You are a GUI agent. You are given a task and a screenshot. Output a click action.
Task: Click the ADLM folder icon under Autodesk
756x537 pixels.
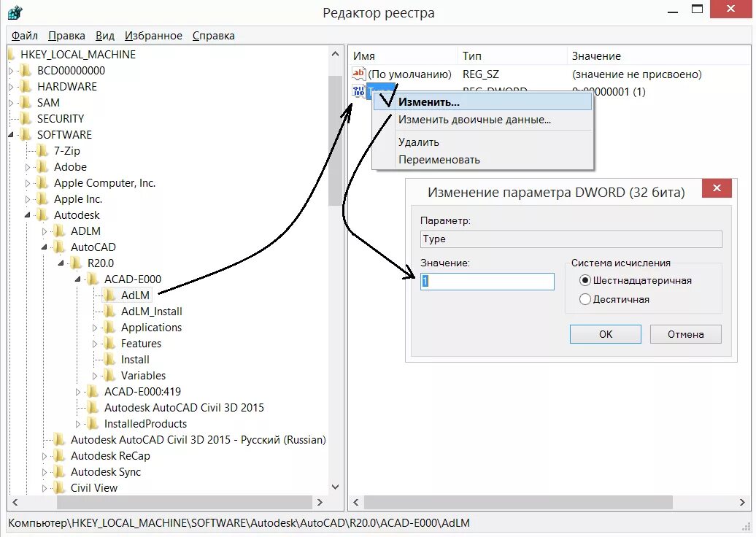point(60,231)
